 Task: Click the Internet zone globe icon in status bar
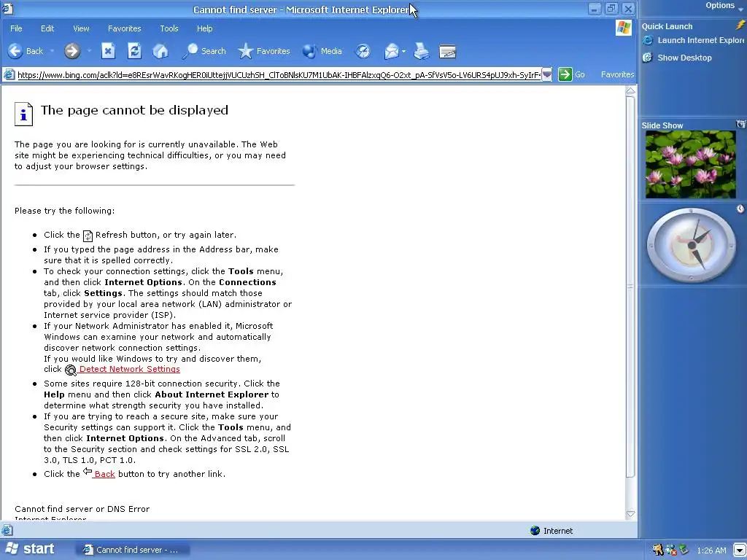click(535, 531)
